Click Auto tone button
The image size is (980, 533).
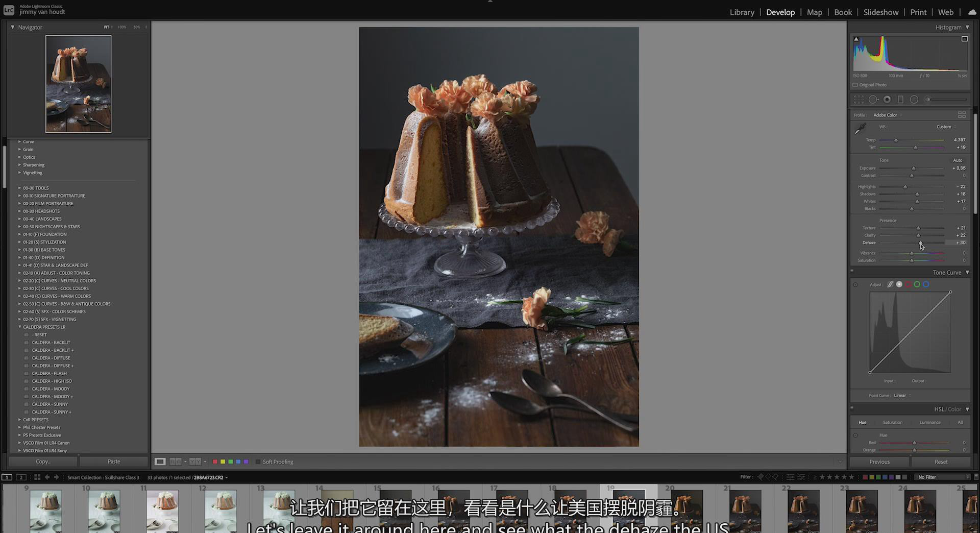coord(958,160)
